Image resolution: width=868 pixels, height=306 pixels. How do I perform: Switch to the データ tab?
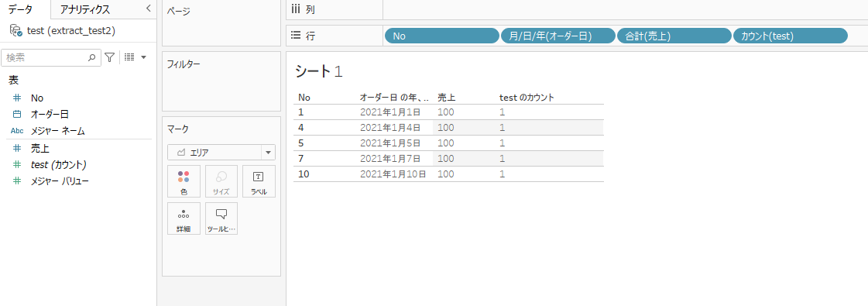tap(20, 9)
